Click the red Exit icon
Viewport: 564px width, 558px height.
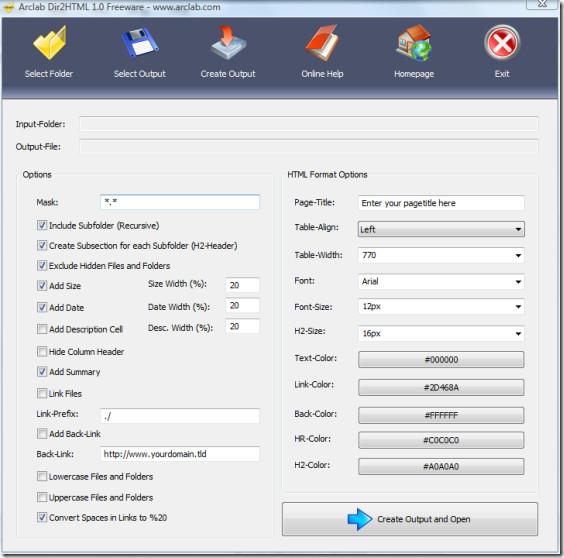tap(502, 42)
